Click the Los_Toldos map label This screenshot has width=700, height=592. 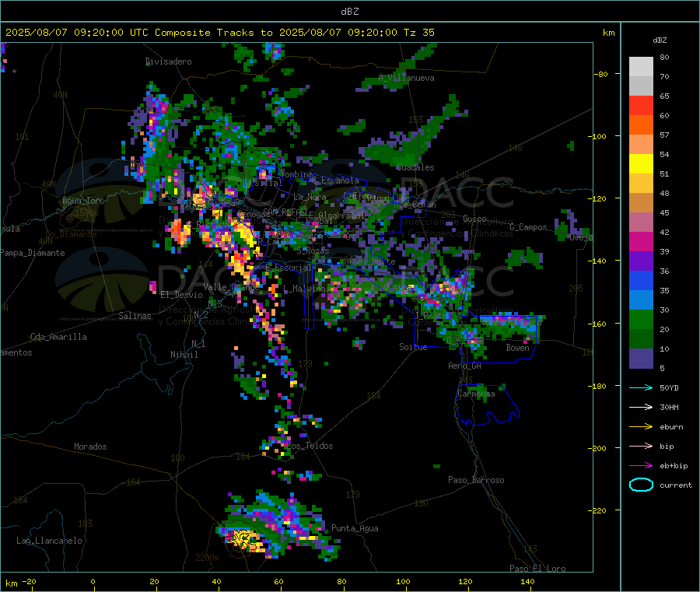pyautogui.click(x=310, y=446)
